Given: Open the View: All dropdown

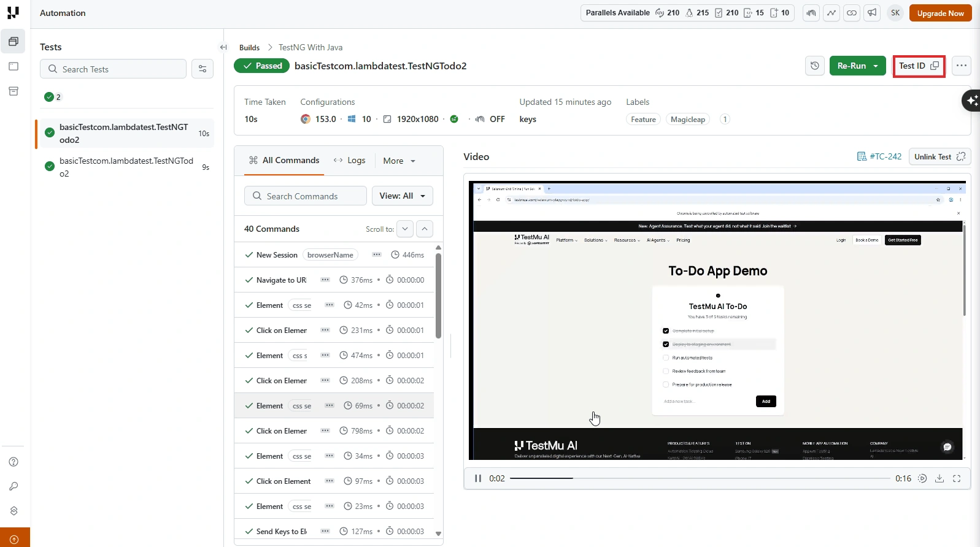Looking at the screenshot, I should (403, 196).
